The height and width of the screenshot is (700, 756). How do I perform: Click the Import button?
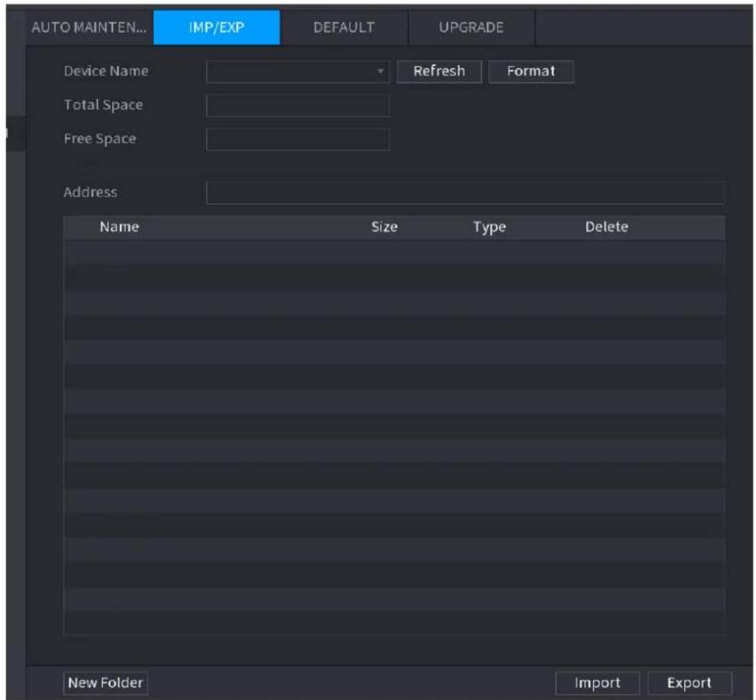[597, 683]
